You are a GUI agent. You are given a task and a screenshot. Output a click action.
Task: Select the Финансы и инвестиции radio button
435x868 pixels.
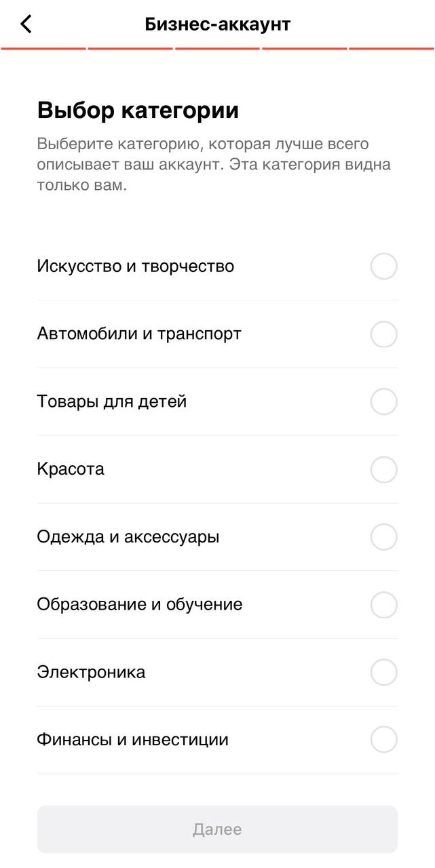point(383,740)
